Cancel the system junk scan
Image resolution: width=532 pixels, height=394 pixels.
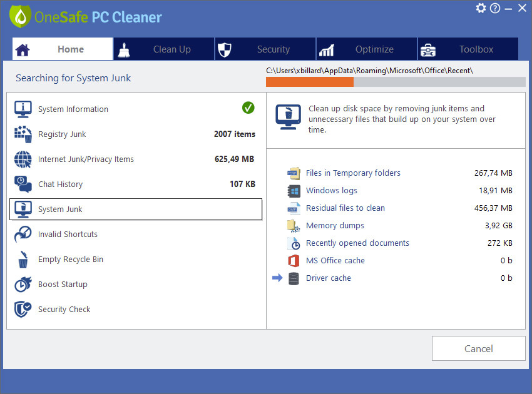(x=478, y=348)
